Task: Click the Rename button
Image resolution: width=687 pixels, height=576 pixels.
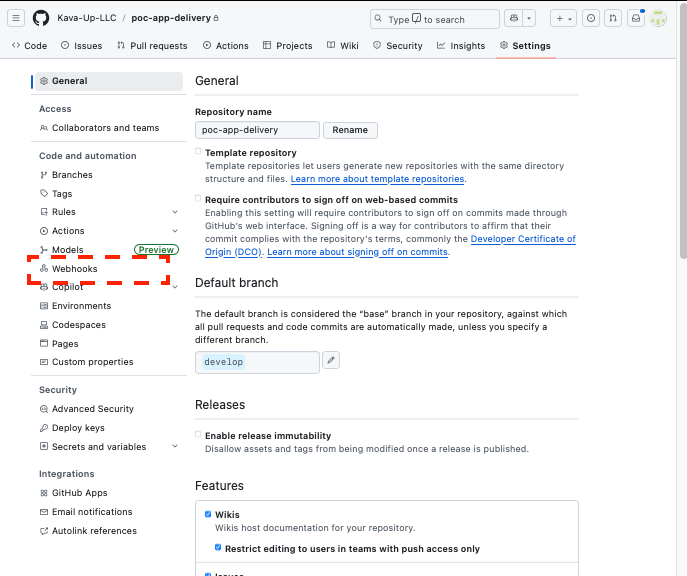Action: (350, 130)
